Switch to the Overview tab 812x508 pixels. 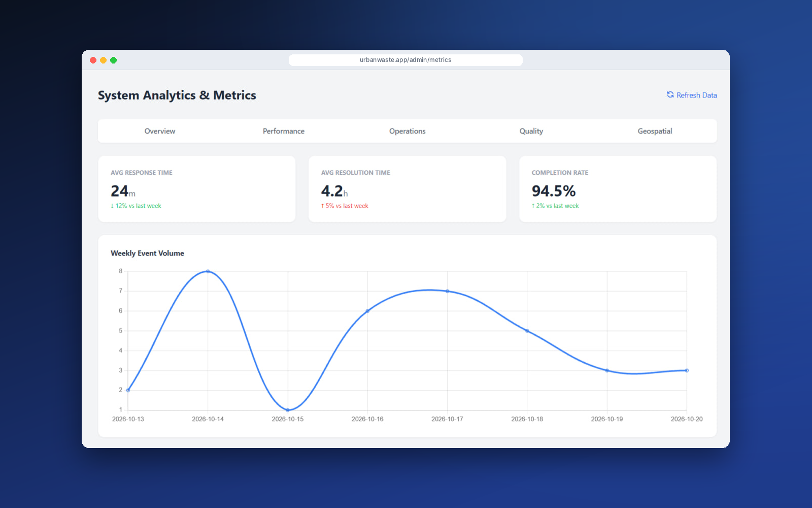pyautogui.click(x=160, y=131)
